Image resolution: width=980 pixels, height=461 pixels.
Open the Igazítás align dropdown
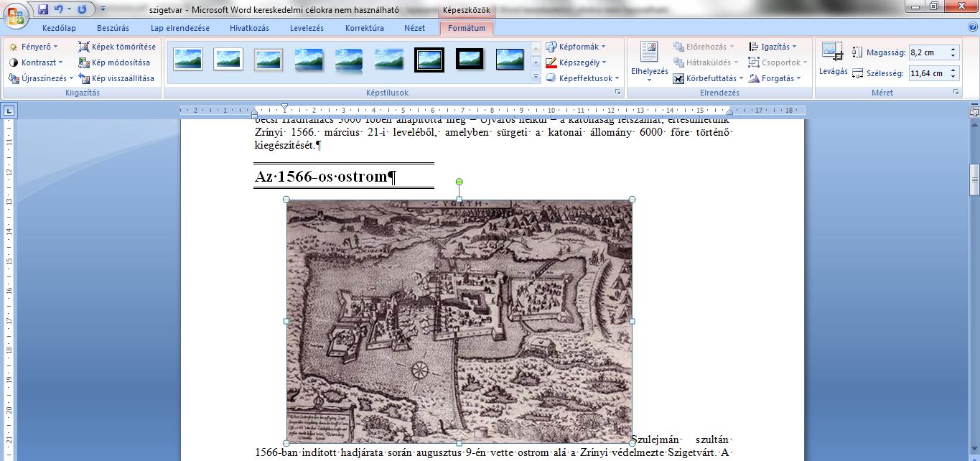point(773,47)
